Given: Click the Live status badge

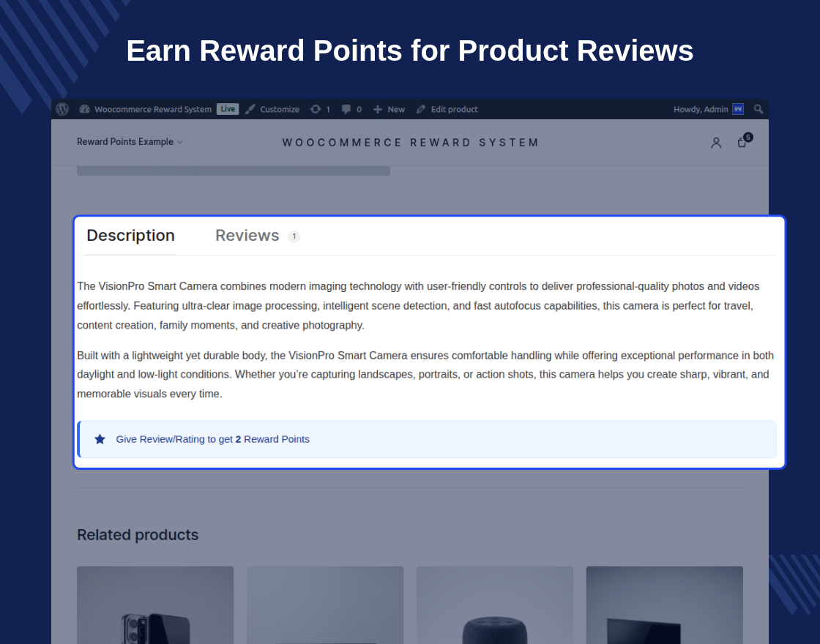Looking at the screenshot, I should (228, 109).
